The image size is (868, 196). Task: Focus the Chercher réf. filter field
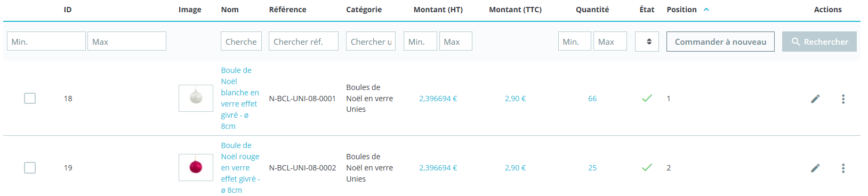303,41
